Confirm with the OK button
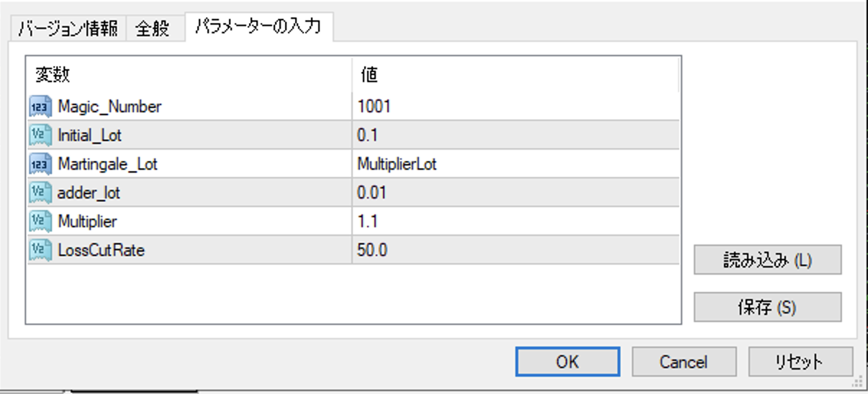 coord(567,362)
